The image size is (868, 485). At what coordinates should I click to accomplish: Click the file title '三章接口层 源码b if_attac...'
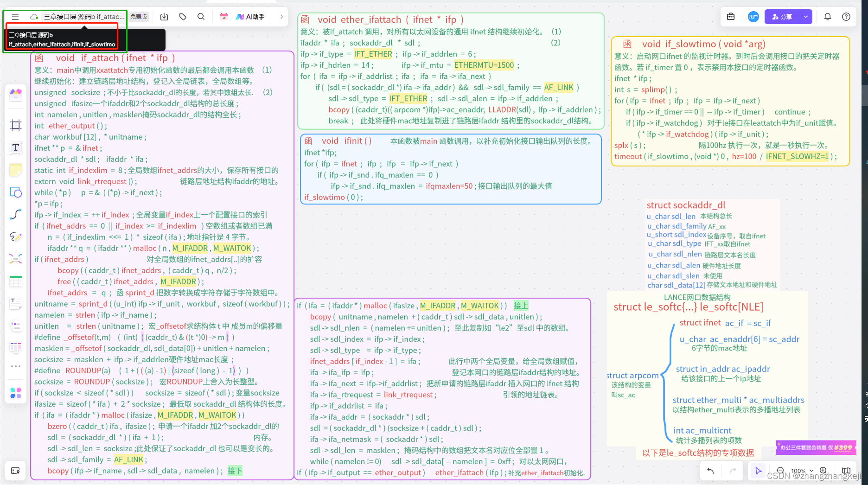tap(84, 17)
